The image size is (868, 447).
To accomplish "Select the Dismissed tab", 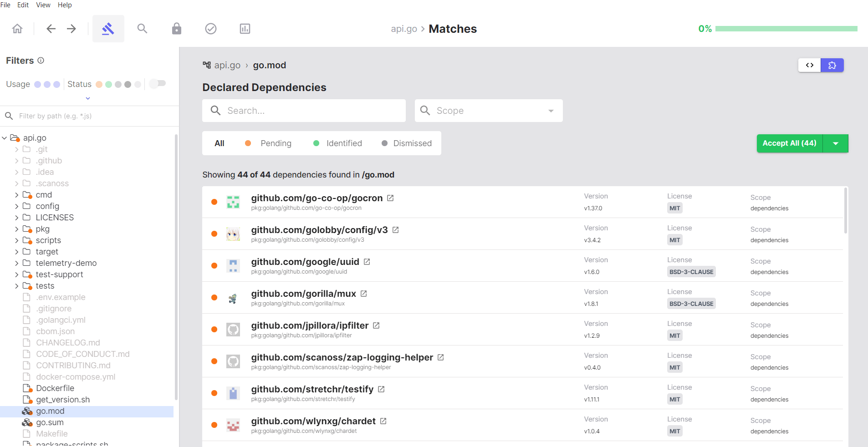I will [407, 143].
